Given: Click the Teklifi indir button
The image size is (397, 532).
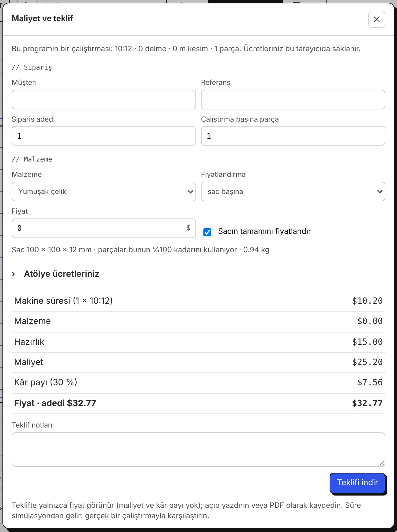Looking at the screenshot, I should pyautogui.click(x=357, y=483).
